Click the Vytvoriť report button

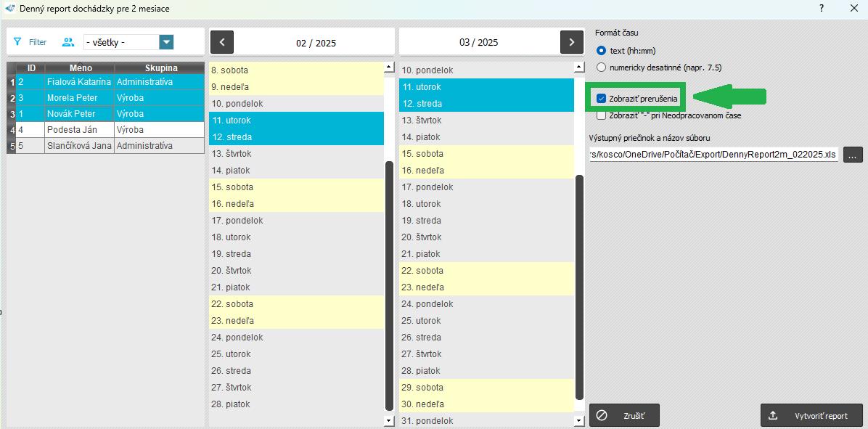click(811, 416)
